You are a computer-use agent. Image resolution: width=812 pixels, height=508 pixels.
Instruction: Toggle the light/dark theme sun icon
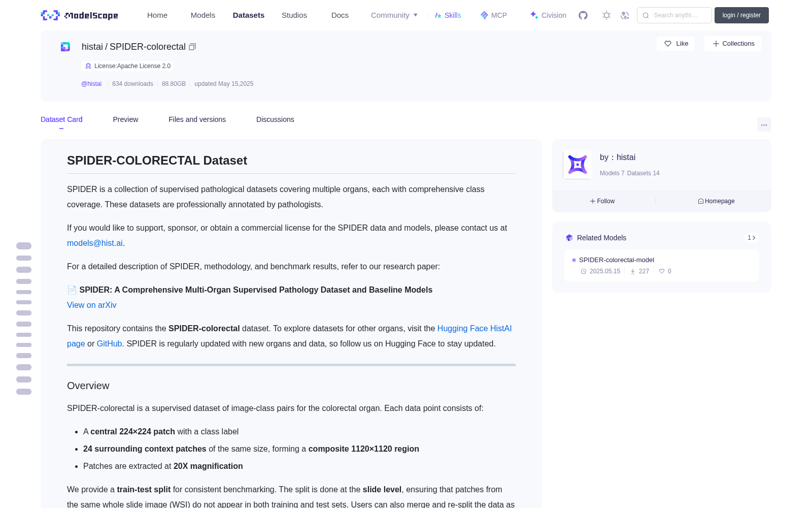pyautogui.click(x=606, y=15)
